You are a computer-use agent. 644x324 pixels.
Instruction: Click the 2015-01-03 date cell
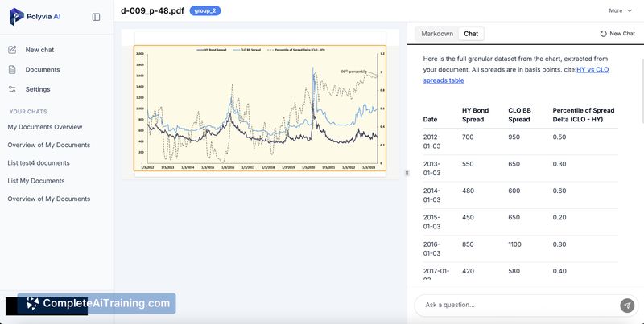tap(431, 222)
